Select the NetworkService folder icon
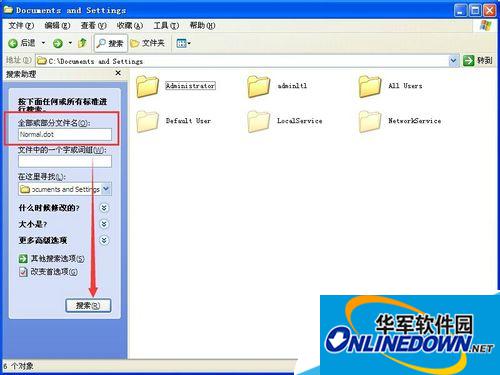 coord(370,121)
